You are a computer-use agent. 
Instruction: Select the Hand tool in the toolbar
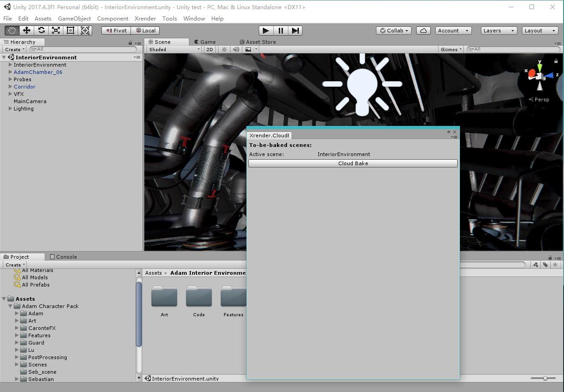(x=11, y=30)
